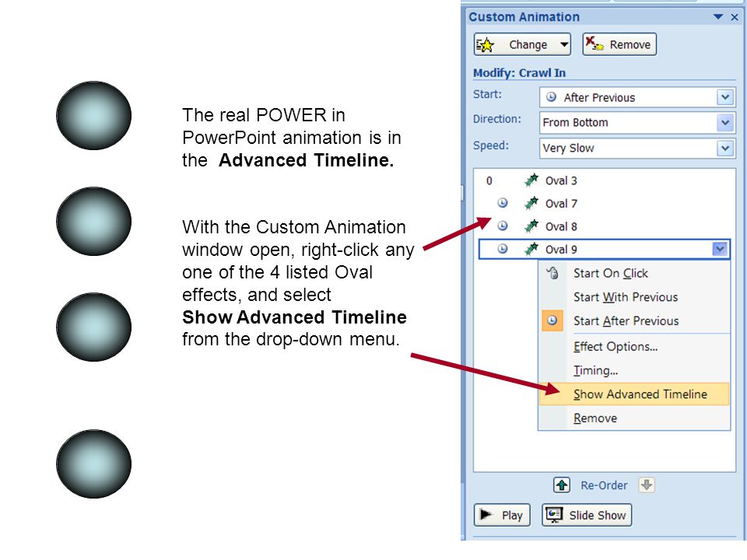Click the clock icon next to Oval 7
Image resolution: width=747 pixels, height=560 pixels.
(x=503, y=203)
